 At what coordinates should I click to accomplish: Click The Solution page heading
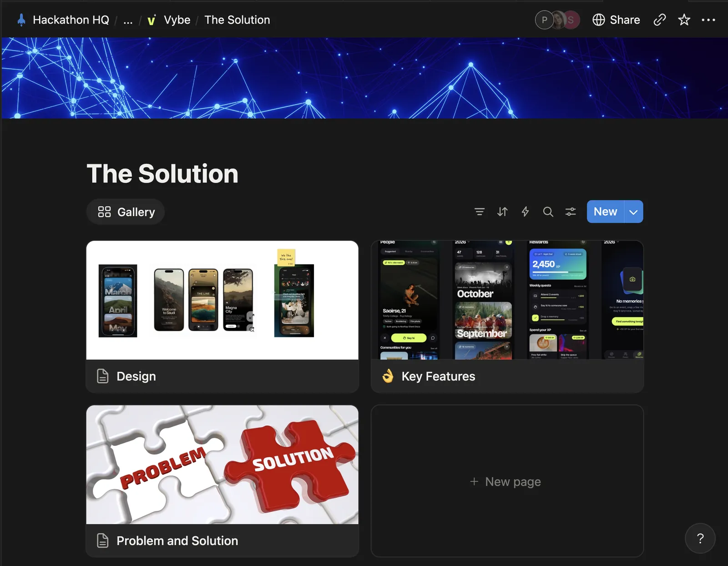coord(162,174)
